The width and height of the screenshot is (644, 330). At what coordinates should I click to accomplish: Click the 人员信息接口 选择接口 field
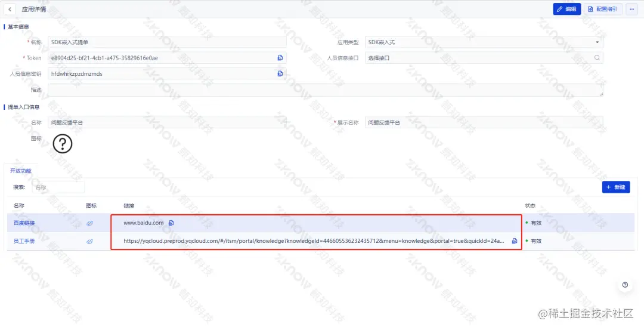484,58
